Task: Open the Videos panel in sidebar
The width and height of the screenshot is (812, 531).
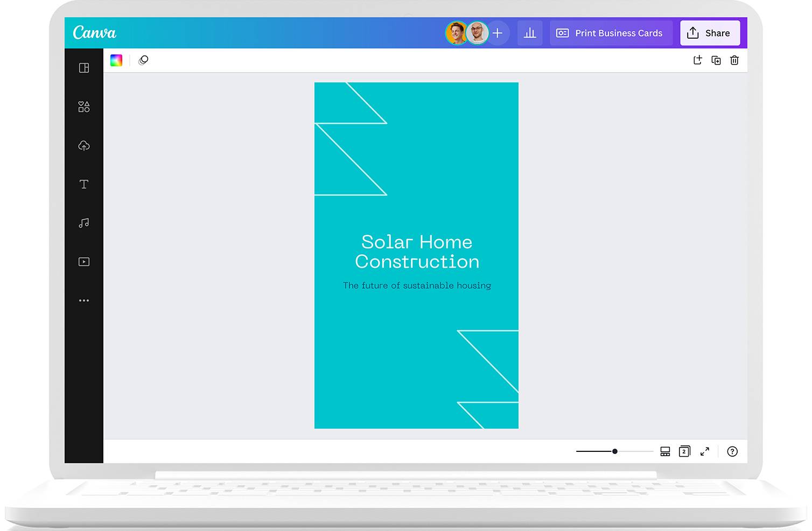Action: (x=84, y=262)
